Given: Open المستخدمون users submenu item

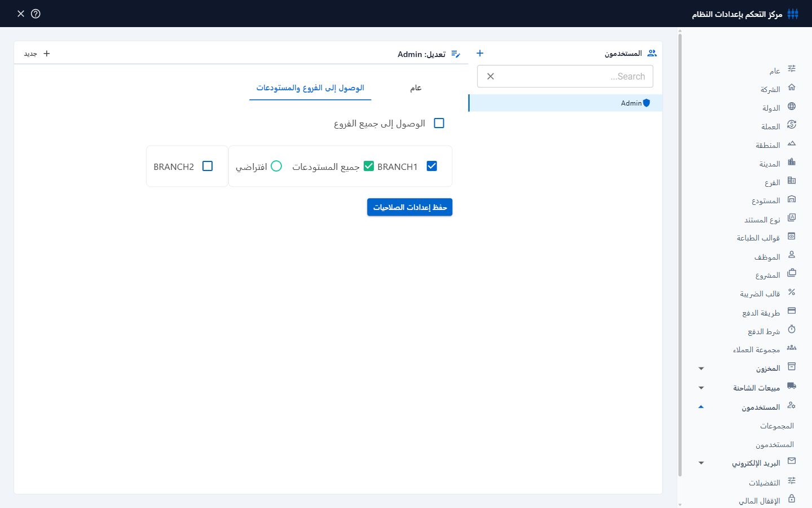Looking at the screenshot, I should pyautogui.click(x=775, y=445).
